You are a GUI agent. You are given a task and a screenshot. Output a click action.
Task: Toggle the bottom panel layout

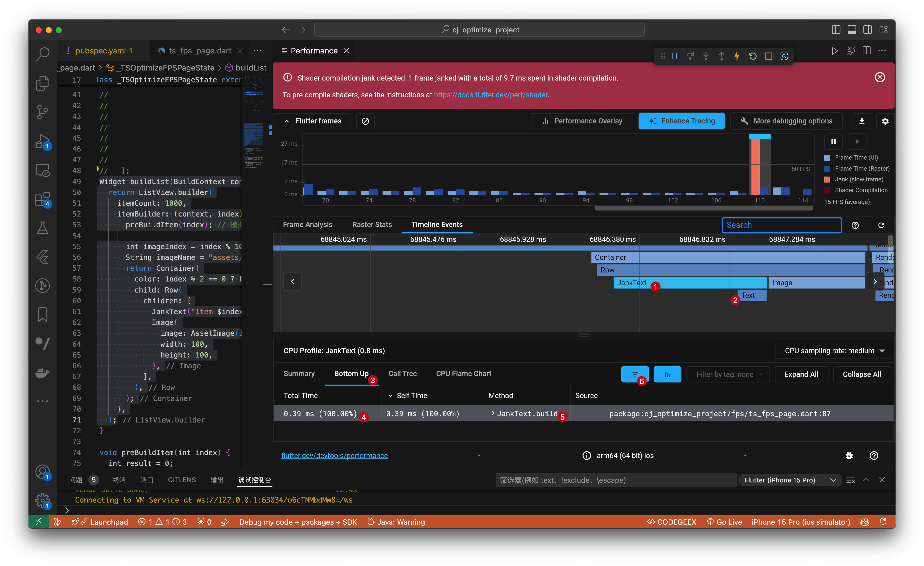pyautogui.click(x=852, y=30)
